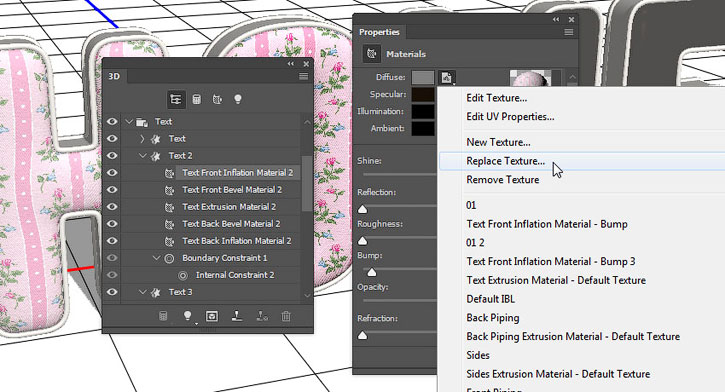Click material icon of Text Extrusion Material 2

tap(170, 207)
